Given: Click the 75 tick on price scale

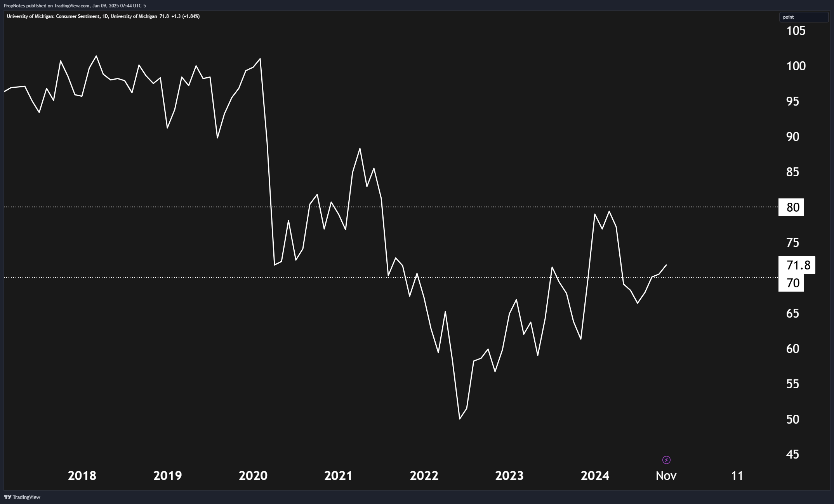Looking at the screenshot, I should click(793, 243).
